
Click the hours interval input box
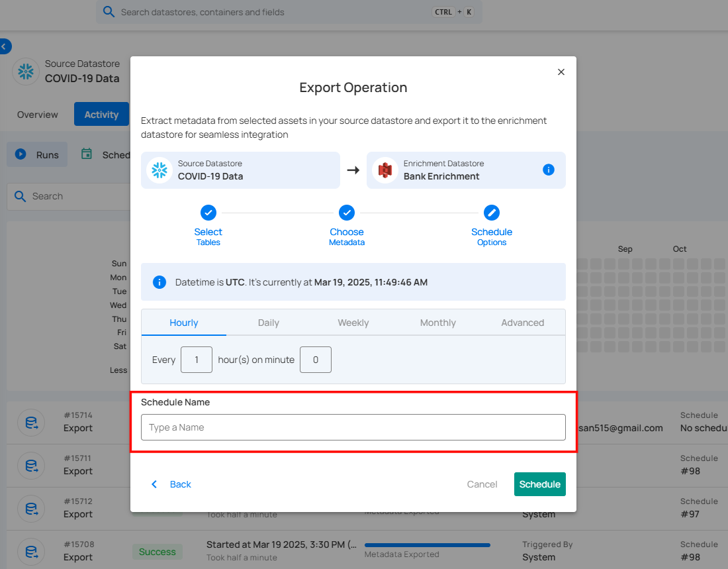coord(197,360)
